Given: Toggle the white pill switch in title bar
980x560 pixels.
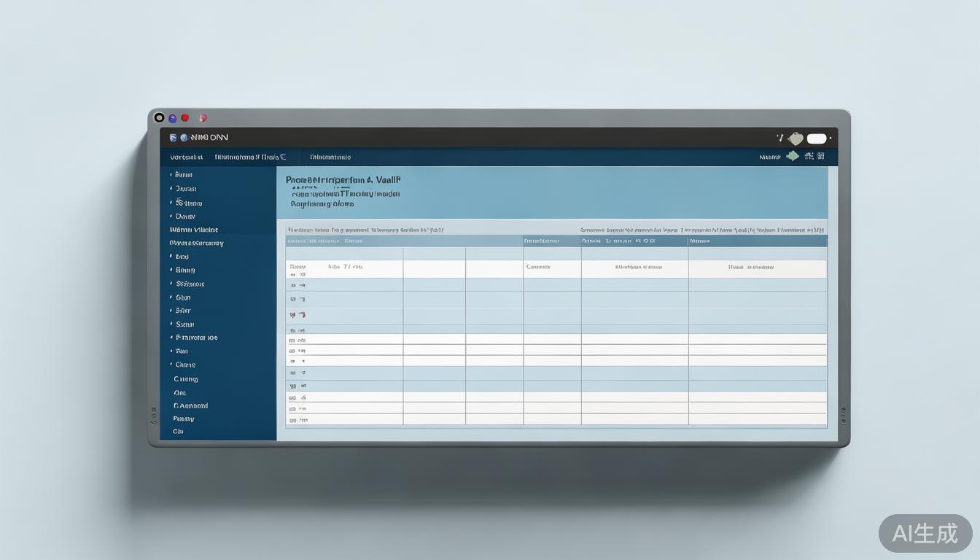Looking at the screenshot, I should pos(816,139).
